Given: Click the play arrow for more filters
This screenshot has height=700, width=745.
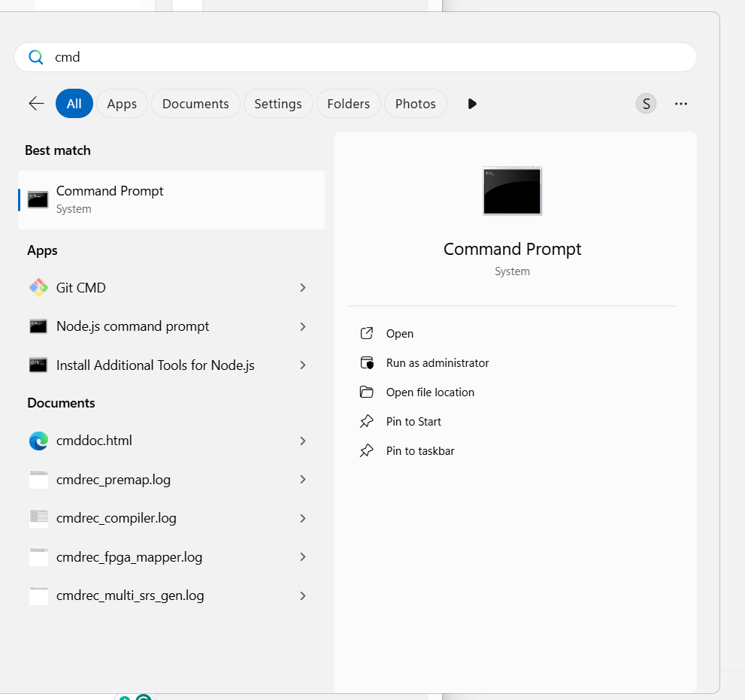Looking at the screenshot, I should pyautogui.click(x=472, y=104).
